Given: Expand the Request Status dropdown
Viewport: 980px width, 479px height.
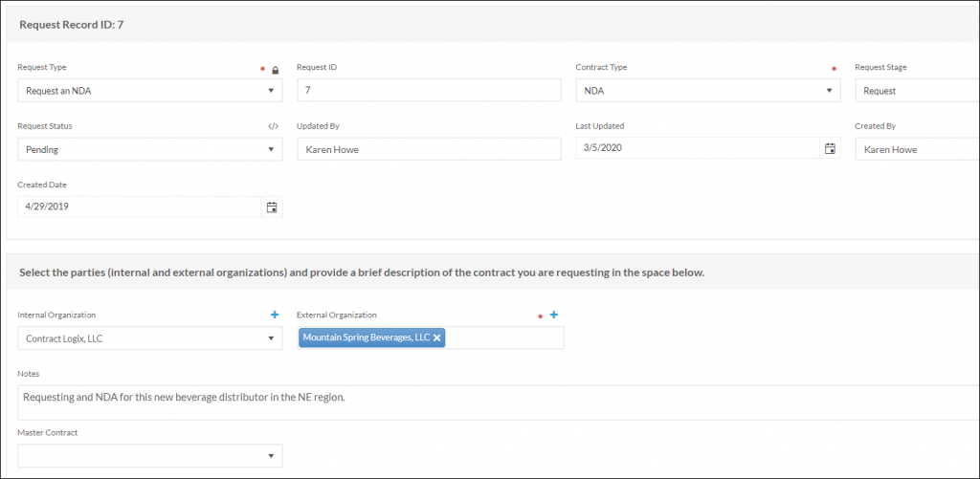Looking at the screenshot, I should tap(272, 149).
